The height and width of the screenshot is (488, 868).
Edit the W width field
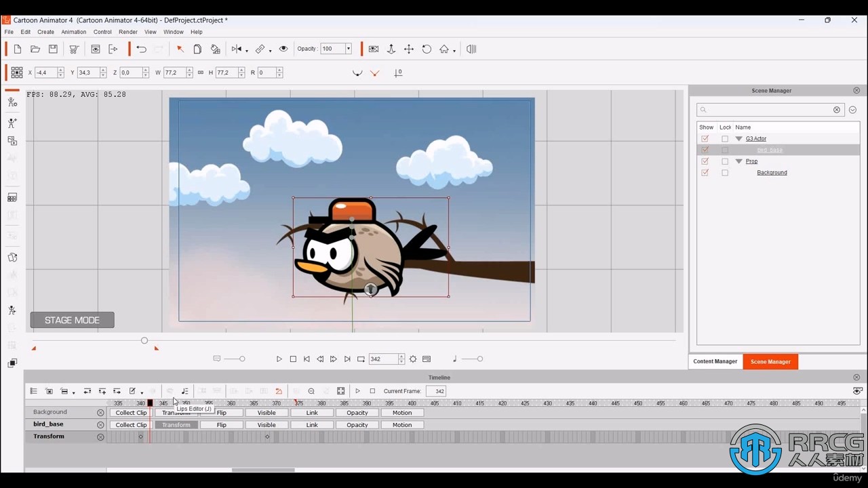point(174,73)
